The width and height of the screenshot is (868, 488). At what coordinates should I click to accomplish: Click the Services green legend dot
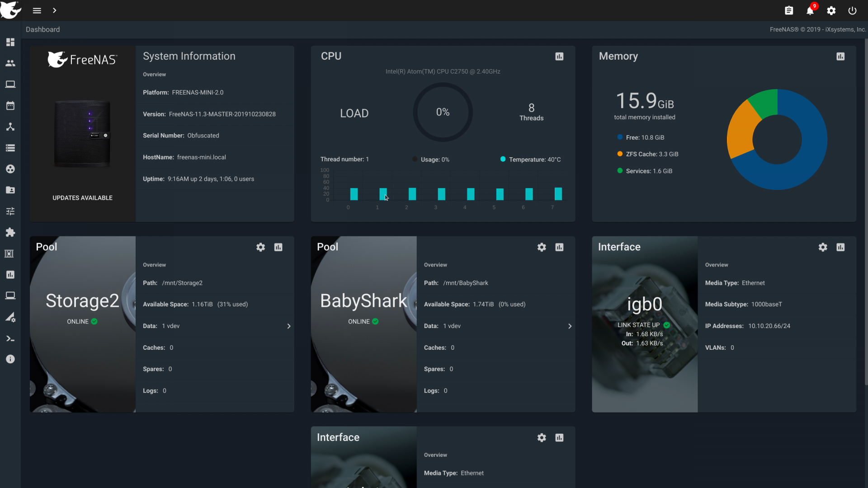click(x=620, y=171)
